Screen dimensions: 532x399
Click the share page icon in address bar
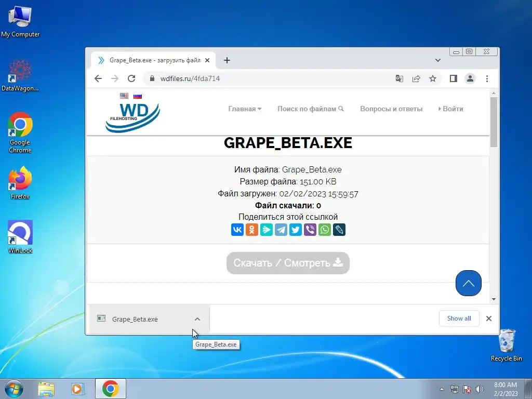pos(416,79)
